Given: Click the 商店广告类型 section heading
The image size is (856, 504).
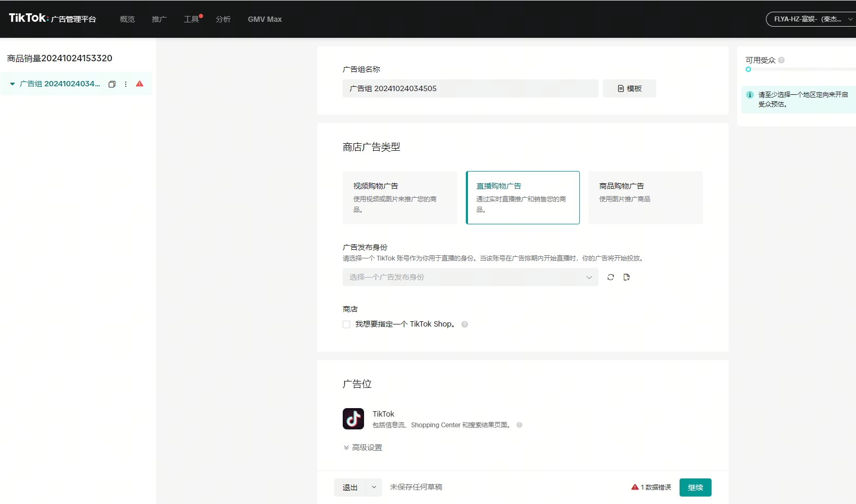Looking at the screenshot, I should coord(372,147).
